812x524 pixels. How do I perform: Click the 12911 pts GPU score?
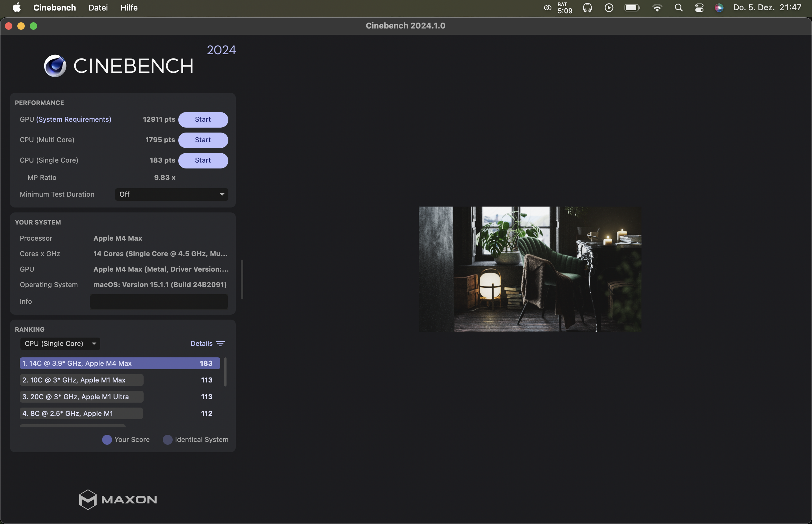coord(159,120)
